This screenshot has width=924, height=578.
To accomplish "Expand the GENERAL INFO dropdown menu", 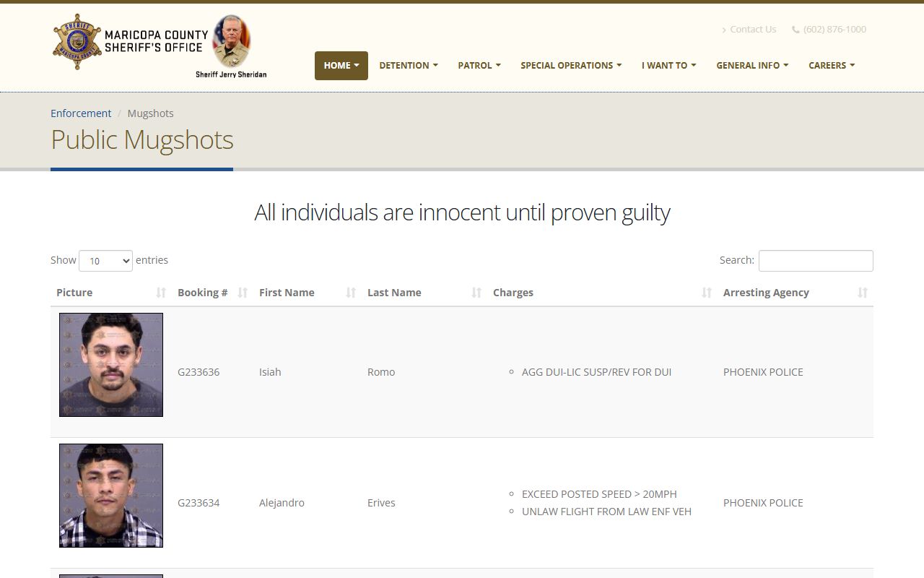I will (752, 66).
